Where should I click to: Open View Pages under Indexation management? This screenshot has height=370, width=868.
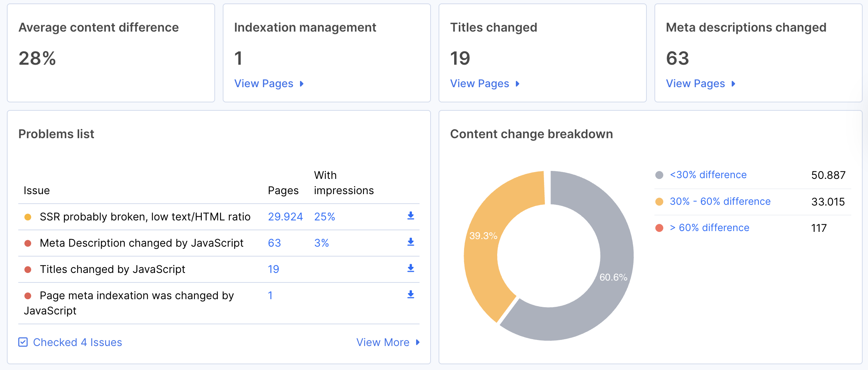pyautogui.click(x=268, y=83)
